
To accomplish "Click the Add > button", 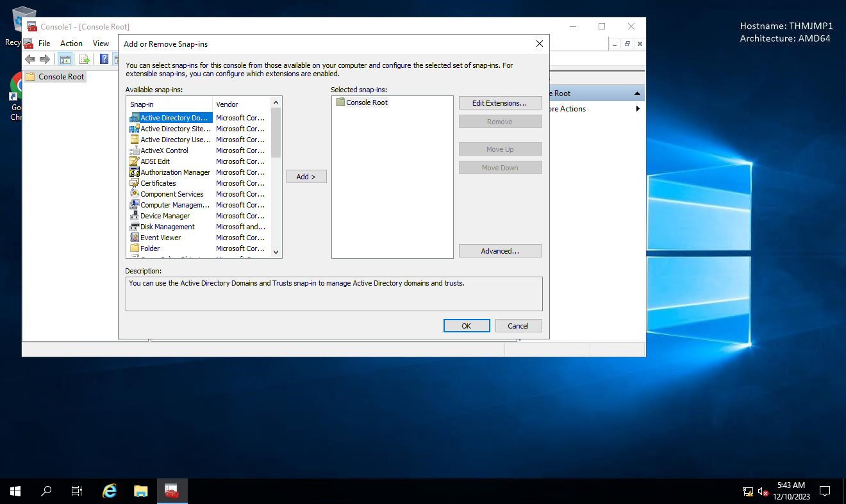I will 306,177.
